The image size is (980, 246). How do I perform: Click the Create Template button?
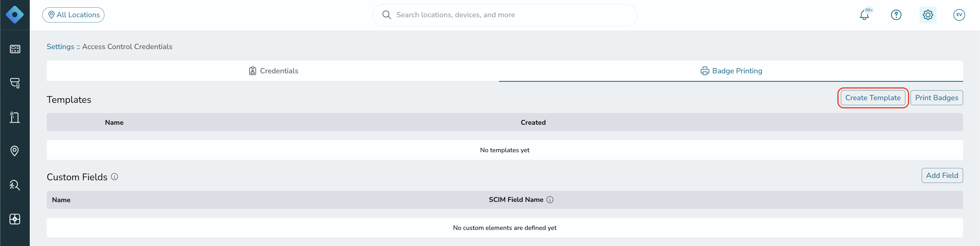point(873,98)
